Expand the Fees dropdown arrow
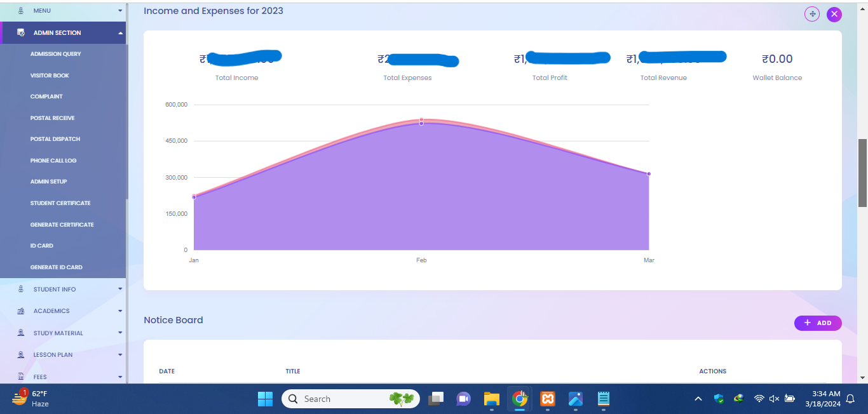 coord(120,377)
